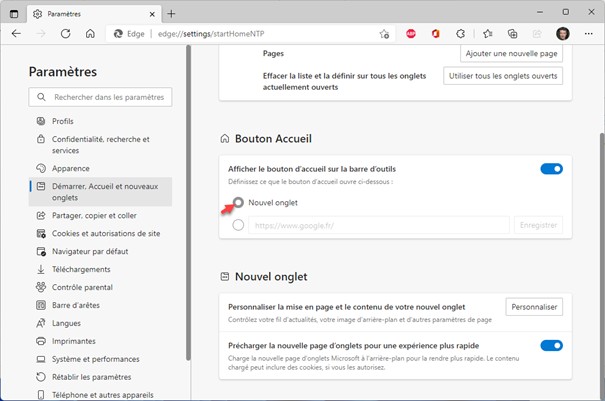Viewport: 605px width, 401px height.
Task: Click the Apparence palette icon
Action: (41, 168)
